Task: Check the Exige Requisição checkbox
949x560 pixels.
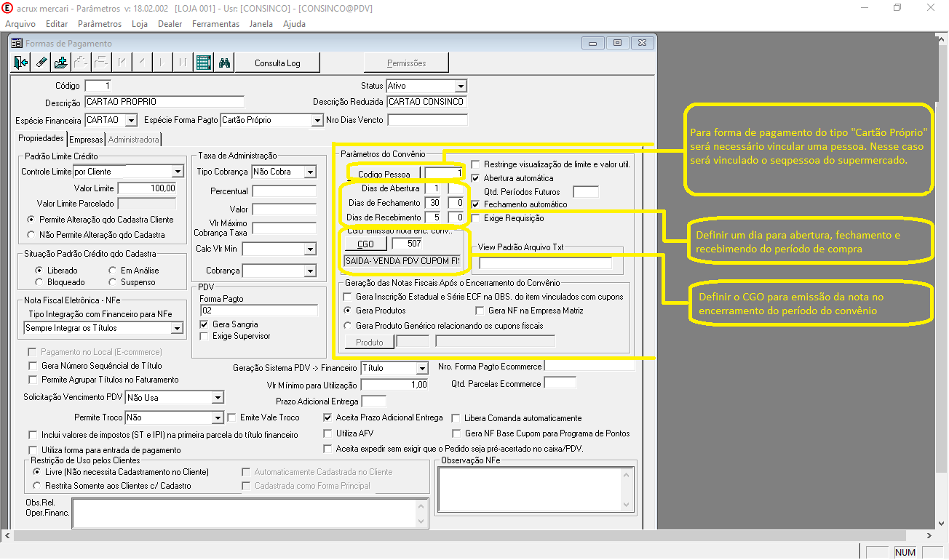Action: [477, 218]
